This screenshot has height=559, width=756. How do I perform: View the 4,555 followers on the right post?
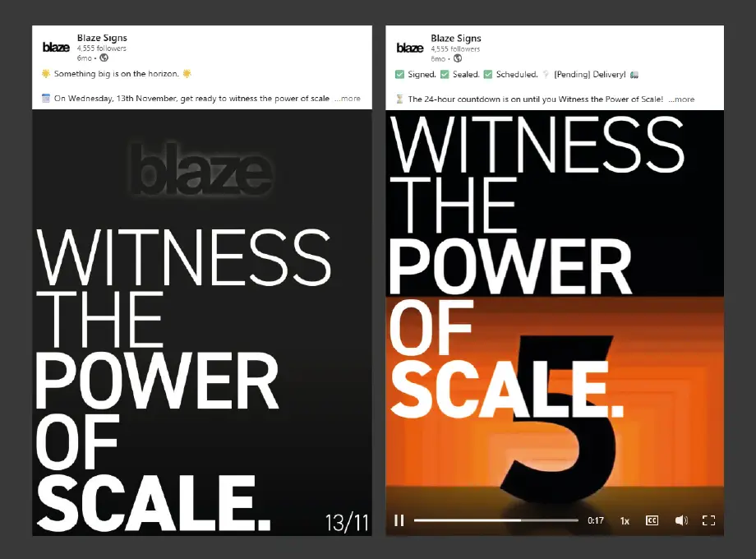(455, 49)
